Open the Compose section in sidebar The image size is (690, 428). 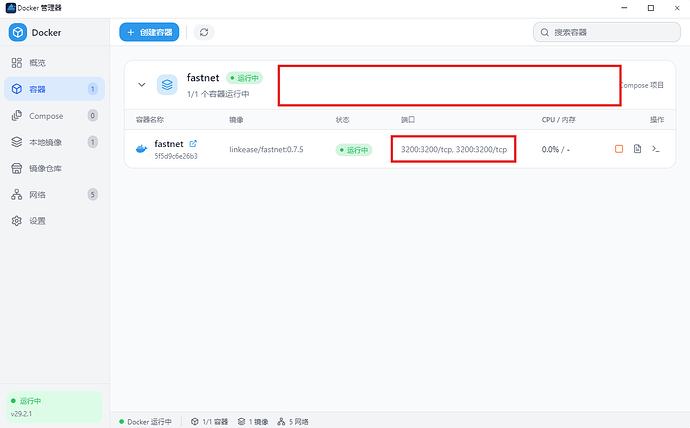pyautogui.click(x=55, y=116)
